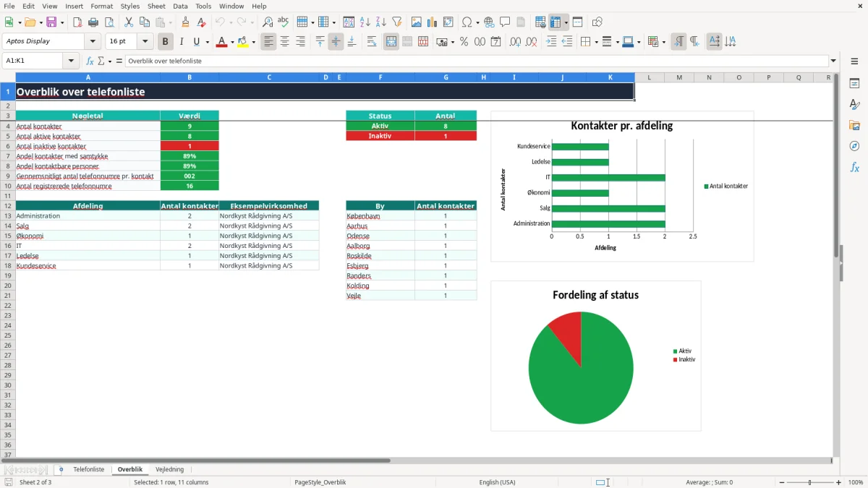Open Print Preview from toolbar
This screenshot has height=488, width=868.
pos(109,22)
